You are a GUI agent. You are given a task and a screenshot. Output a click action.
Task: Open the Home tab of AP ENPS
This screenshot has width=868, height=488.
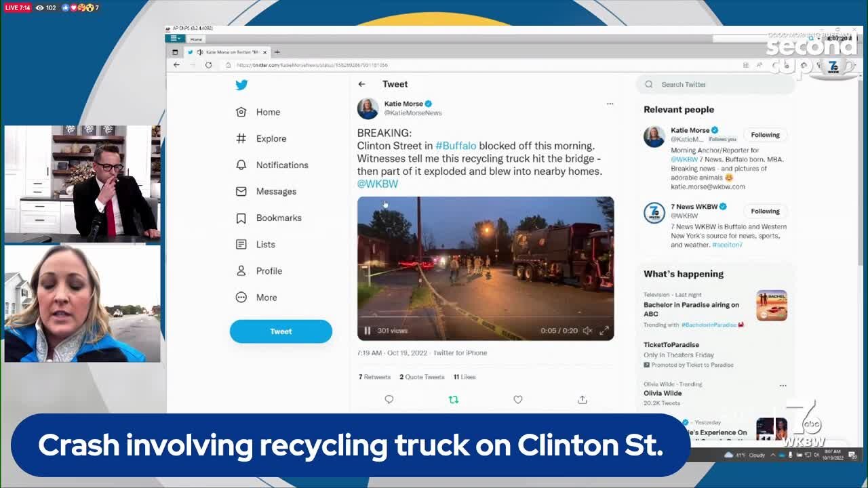(196, 39)
